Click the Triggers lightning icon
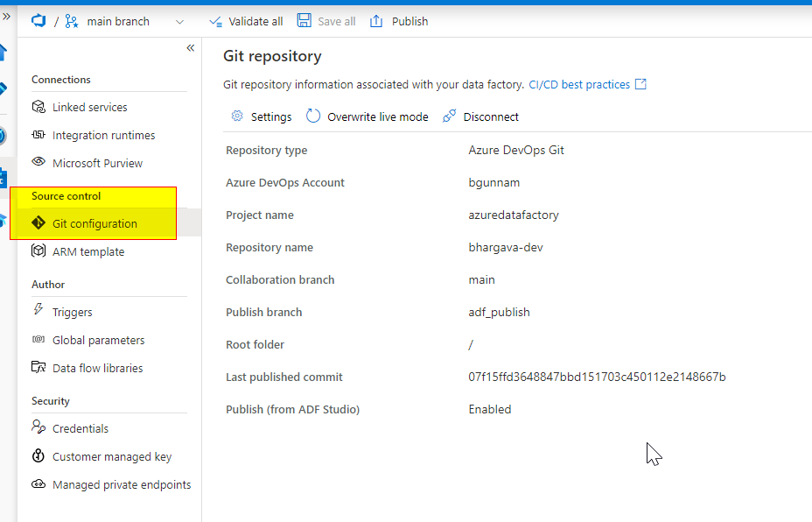This screenshot has height=522, width=812. (x=38, y=309)
